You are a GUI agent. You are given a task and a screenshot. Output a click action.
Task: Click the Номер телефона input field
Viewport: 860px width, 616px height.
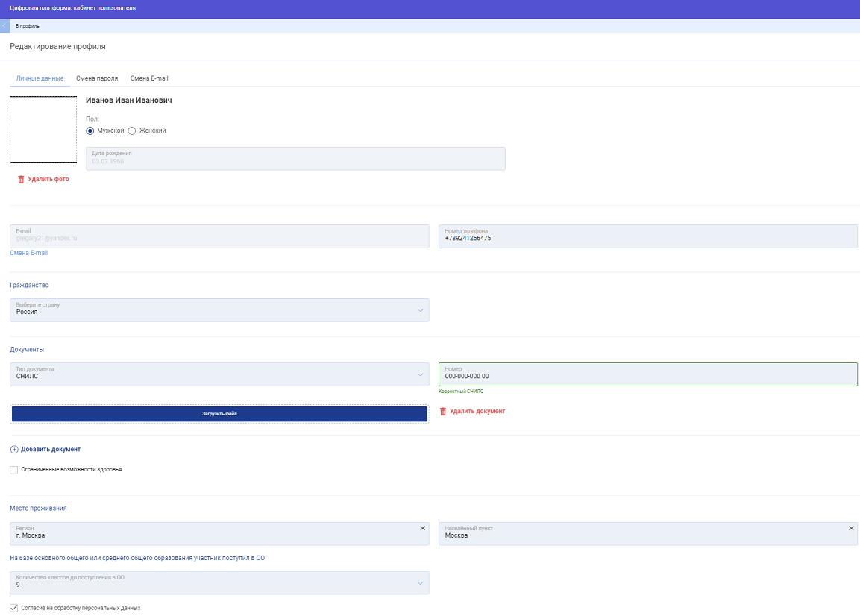[647, 237]
